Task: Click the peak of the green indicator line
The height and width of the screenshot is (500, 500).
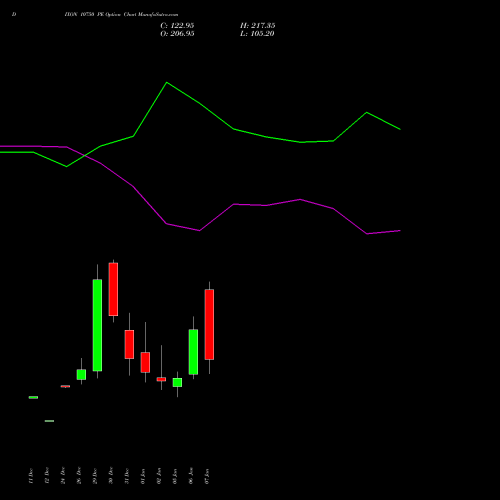Action: 167,82
